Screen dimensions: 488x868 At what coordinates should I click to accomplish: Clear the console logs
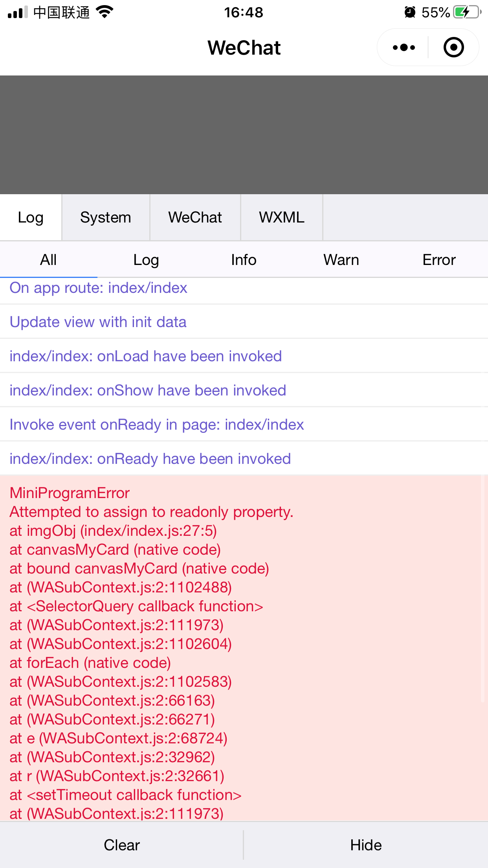[x=122, y=845]
